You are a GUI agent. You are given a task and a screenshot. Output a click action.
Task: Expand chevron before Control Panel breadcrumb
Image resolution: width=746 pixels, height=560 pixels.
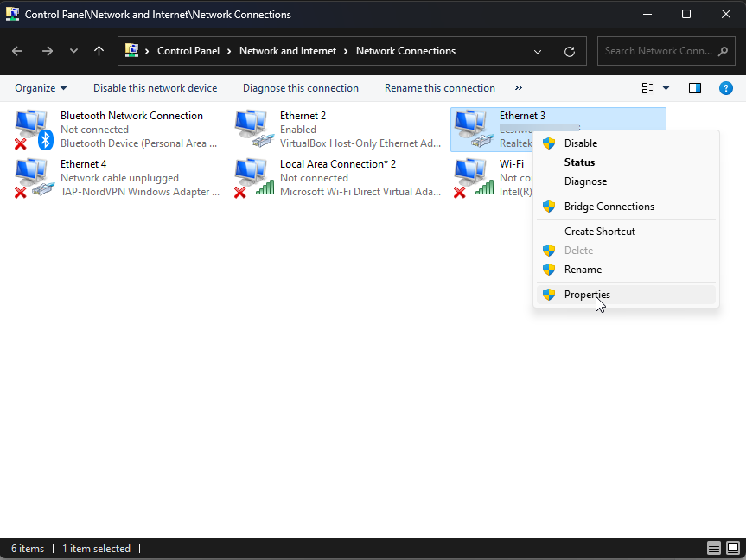pyautogui.click(x=147, y=51)
